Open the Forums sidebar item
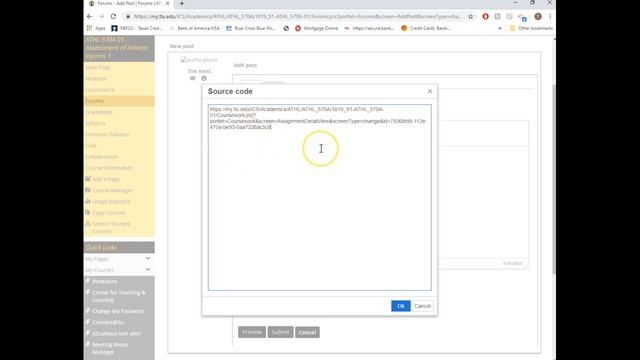The image size is (640, 360). 95,101
